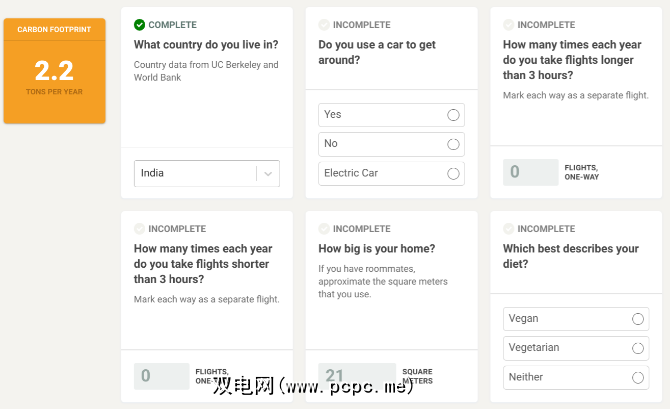This screenshot has width=670, height=409.
Task: Click the home size square meters input
Action: (346, 376)
